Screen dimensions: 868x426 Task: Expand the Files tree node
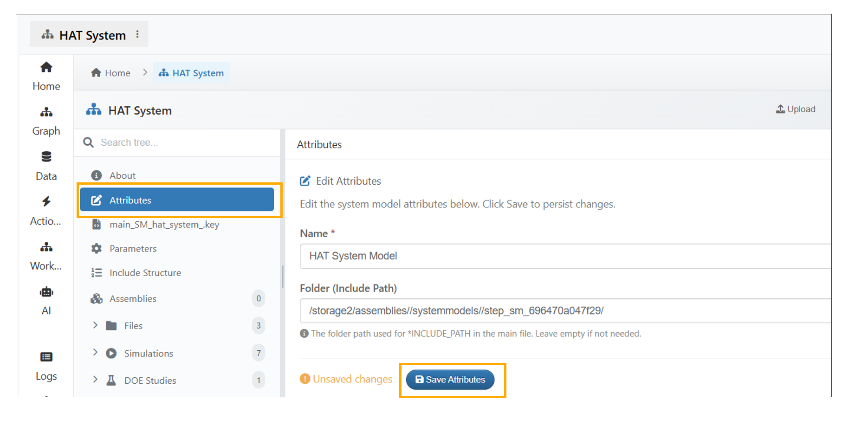click(x=95, y=325)
